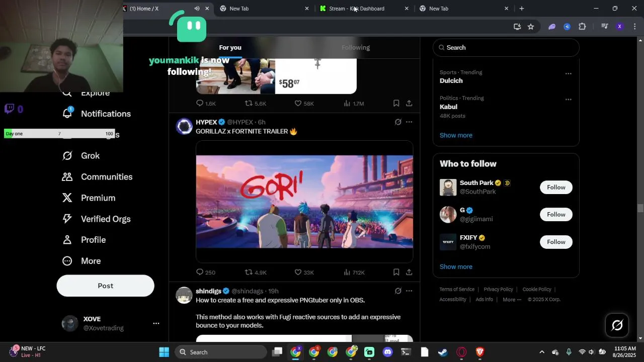
Task: Share the HYPEX Gorillaz Fortnite post
Action: (409, 272)
